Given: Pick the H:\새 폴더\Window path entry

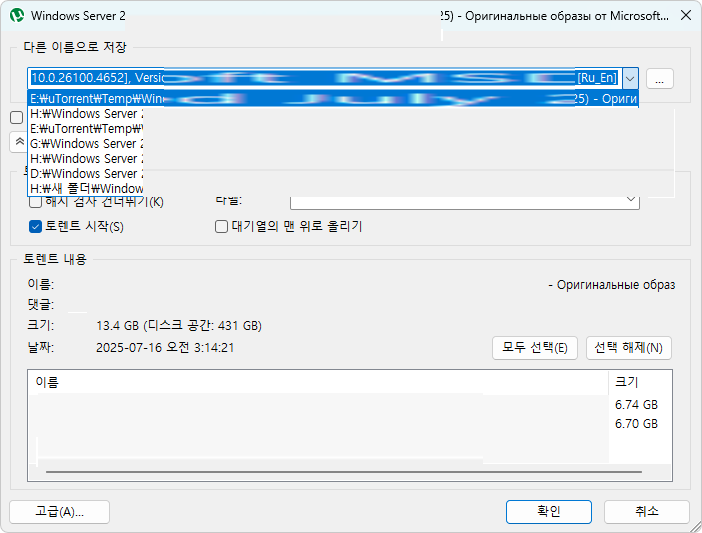Looking at the screenshot, I should click(x=86, y=188).
